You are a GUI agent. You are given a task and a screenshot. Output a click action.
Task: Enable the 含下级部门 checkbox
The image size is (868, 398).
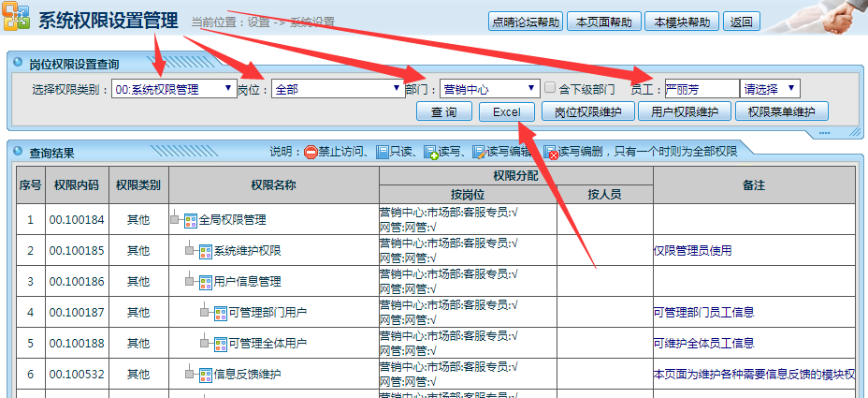(x=551, y=88)
